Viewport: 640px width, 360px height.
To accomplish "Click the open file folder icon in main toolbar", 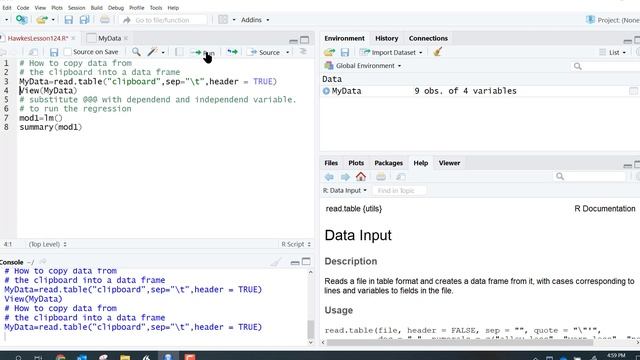I will (42, 20).
